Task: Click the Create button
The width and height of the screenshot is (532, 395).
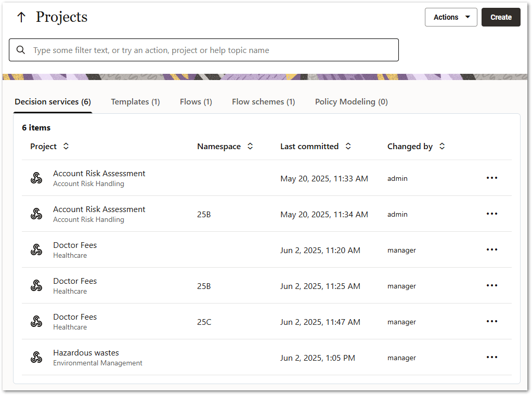Action: (500, 17)
